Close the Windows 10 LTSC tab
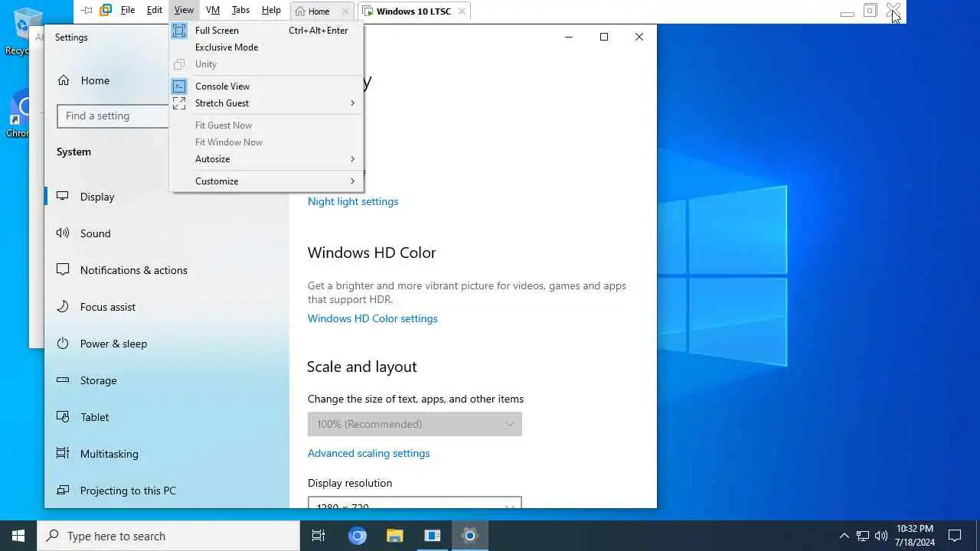 pos(462,11)
